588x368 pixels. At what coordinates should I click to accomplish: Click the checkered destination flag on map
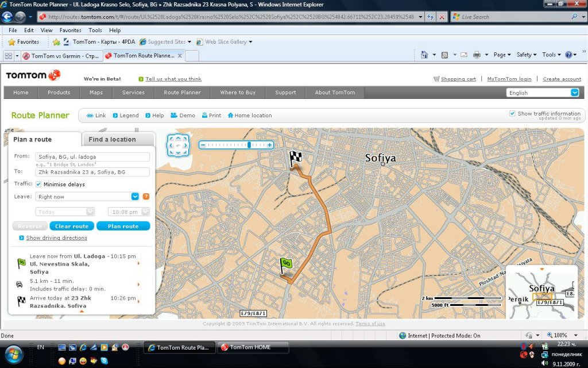pos(296,158)
